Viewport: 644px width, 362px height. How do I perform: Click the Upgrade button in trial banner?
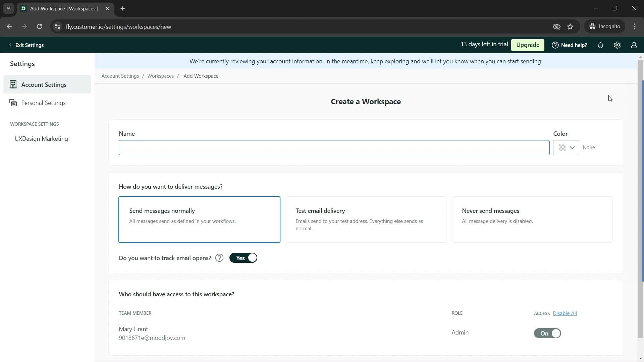coord(528,45)
